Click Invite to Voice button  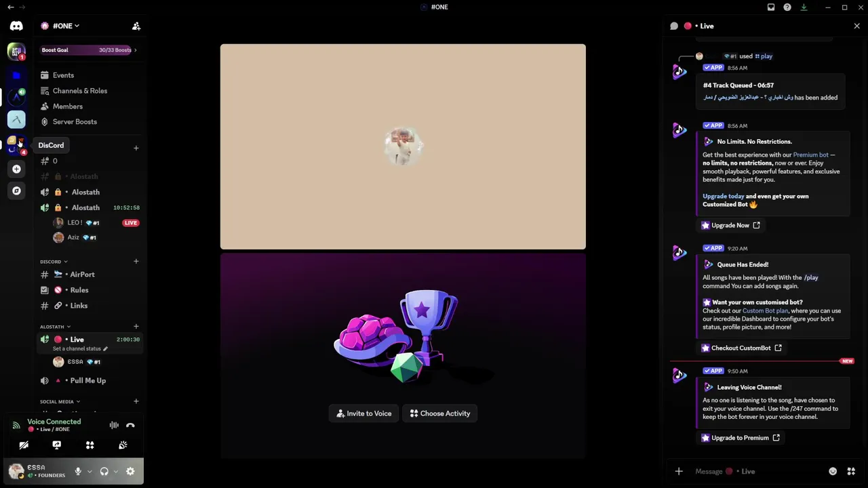click(x=364, y=413)
